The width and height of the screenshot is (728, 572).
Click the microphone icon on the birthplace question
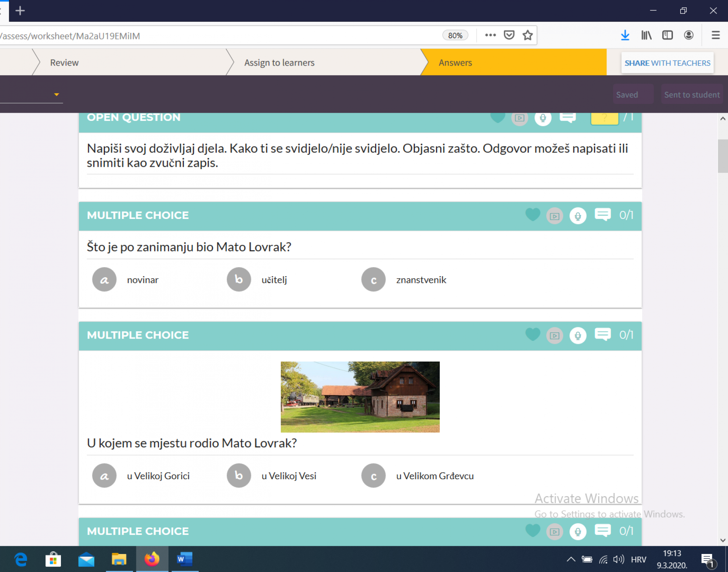click(578, 335)
